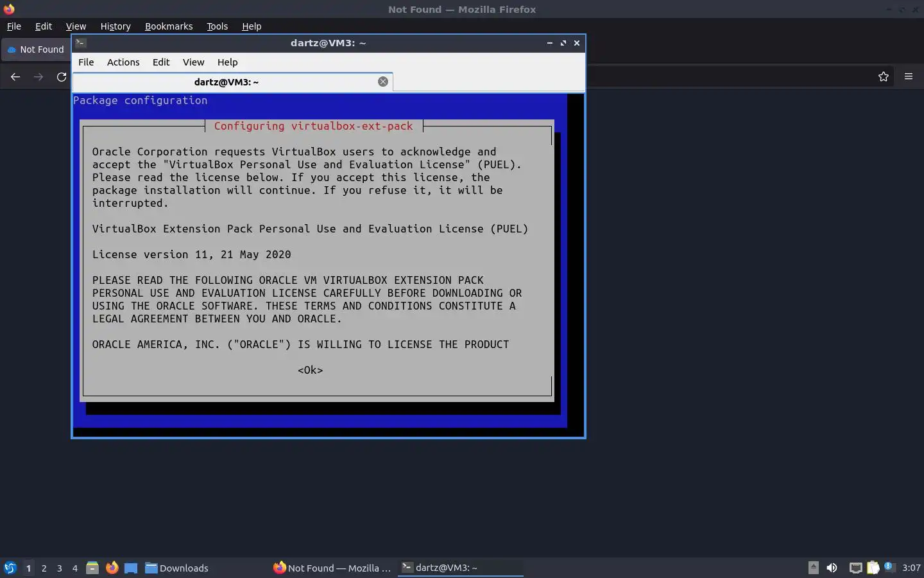Switch to workspace 3
Image resolution: width=924 pixels, height=578 pixels.
pyautogui.click(x=59, y=568)
